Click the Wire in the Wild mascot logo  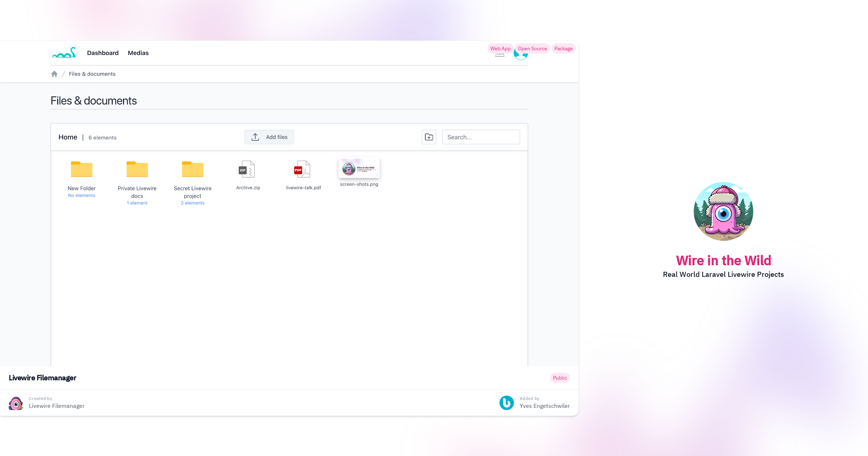[723, 211]
